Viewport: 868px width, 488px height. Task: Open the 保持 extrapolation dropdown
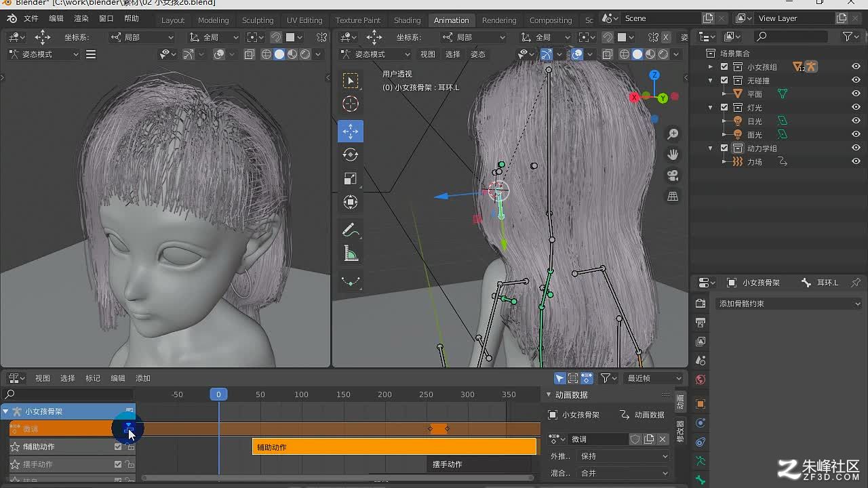click(624, 456)
